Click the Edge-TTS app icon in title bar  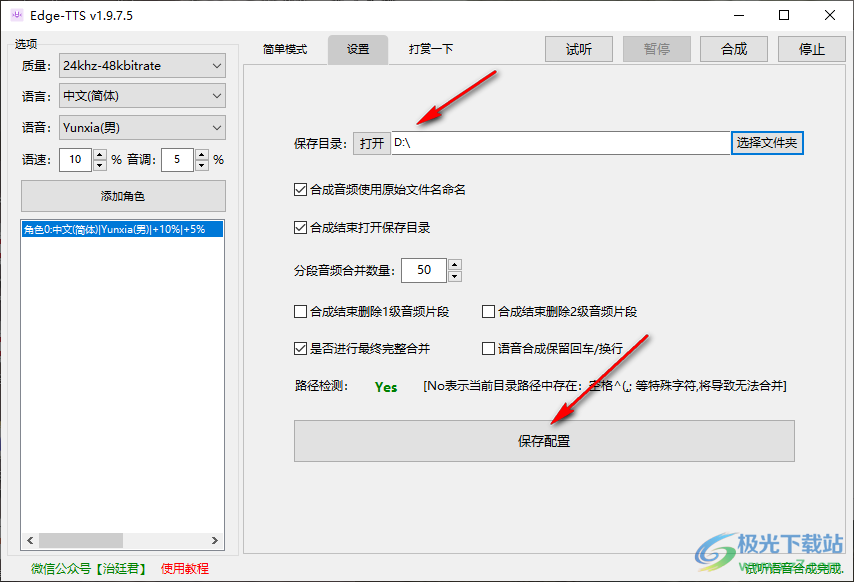coord(17,15)
